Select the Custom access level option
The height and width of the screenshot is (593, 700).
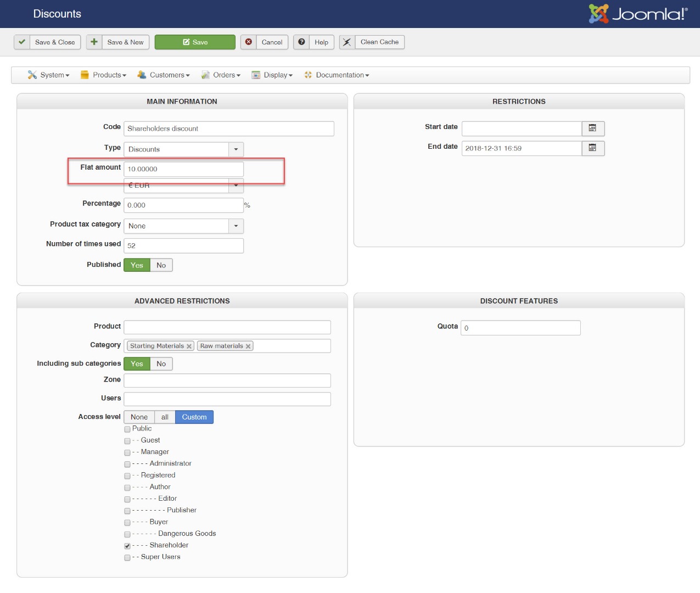tap(194, 417)
